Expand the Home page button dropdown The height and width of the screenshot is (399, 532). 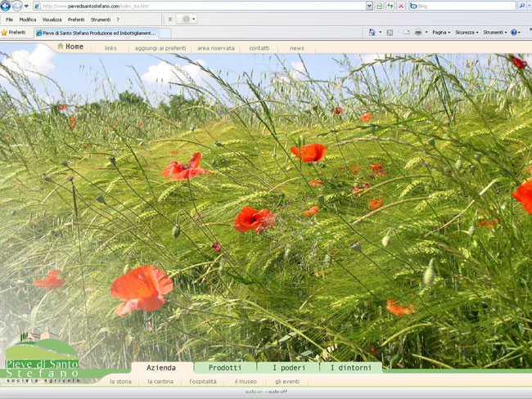380,33
